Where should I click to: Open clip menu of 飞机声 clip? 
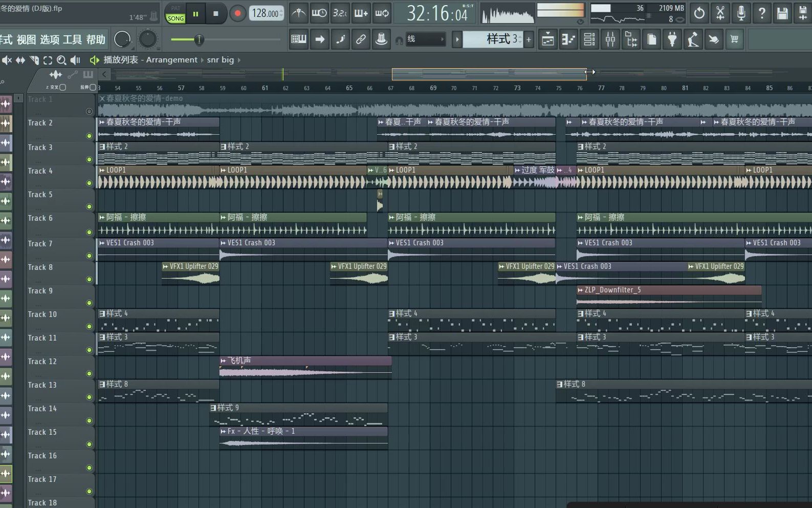coord(223,361)
